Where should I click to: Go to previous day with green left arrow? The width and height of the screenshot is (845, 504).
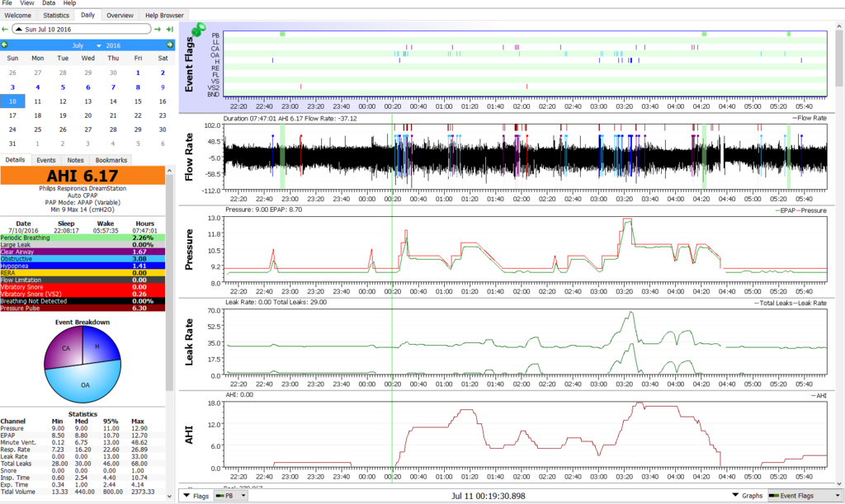click(x=6, y=29)
